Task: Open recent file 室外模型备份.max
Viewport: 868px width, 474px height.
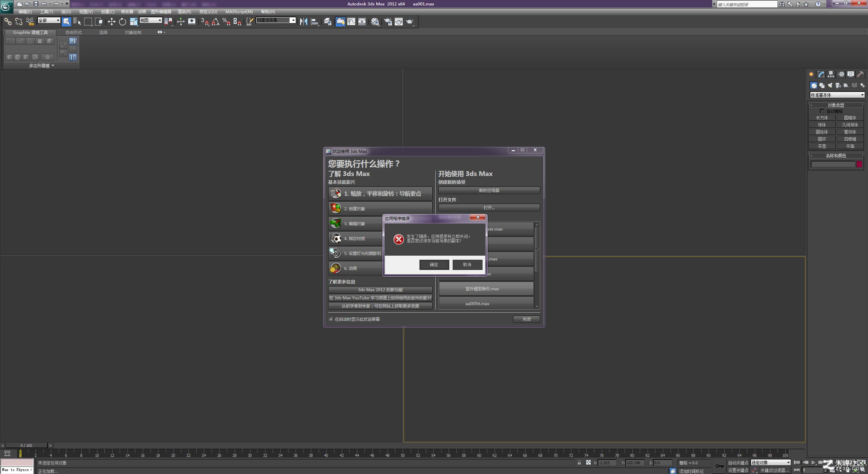Action: (x=486, y=289)
